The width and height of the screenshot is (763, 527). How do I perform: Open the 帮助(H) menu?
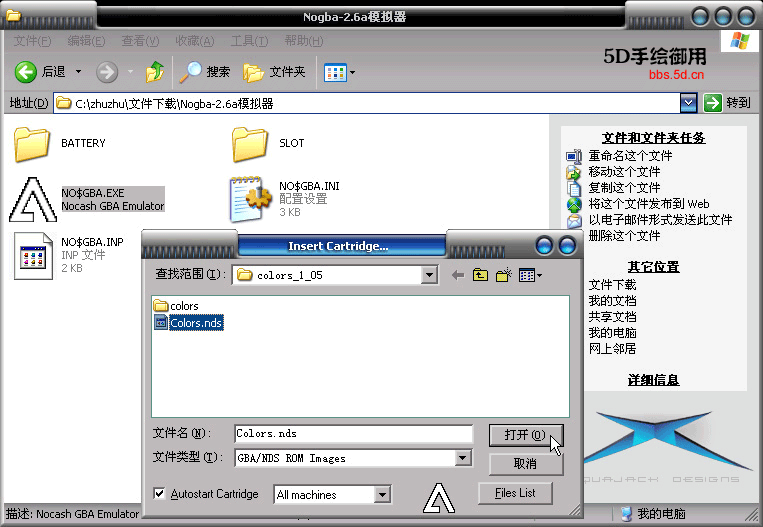(304, 41)
